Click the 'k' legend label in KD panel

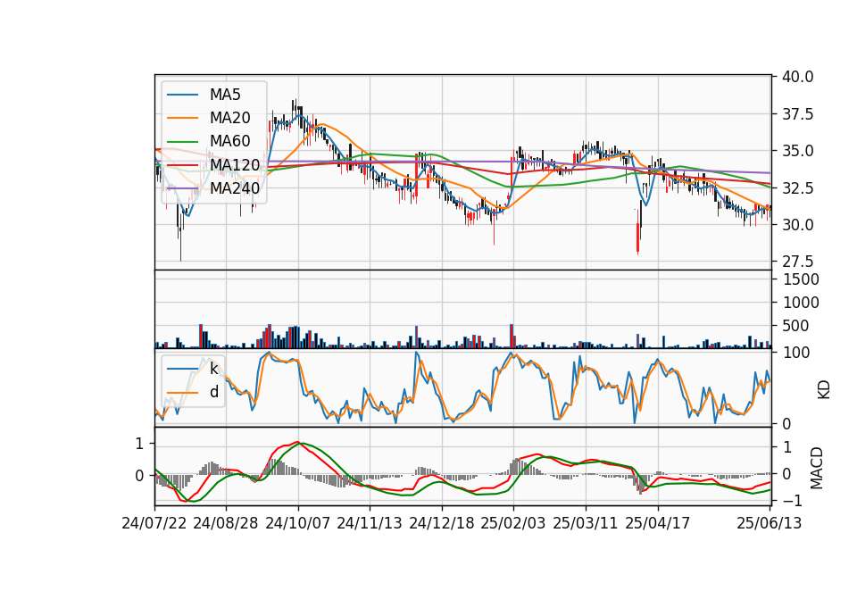tap(213, 369)
